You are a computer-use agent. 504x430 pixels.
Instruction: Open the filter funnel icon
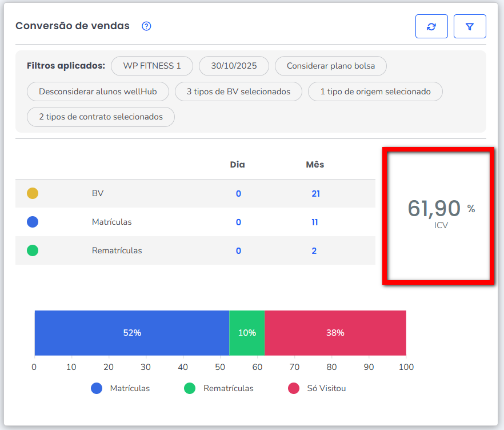coord(470,26)
